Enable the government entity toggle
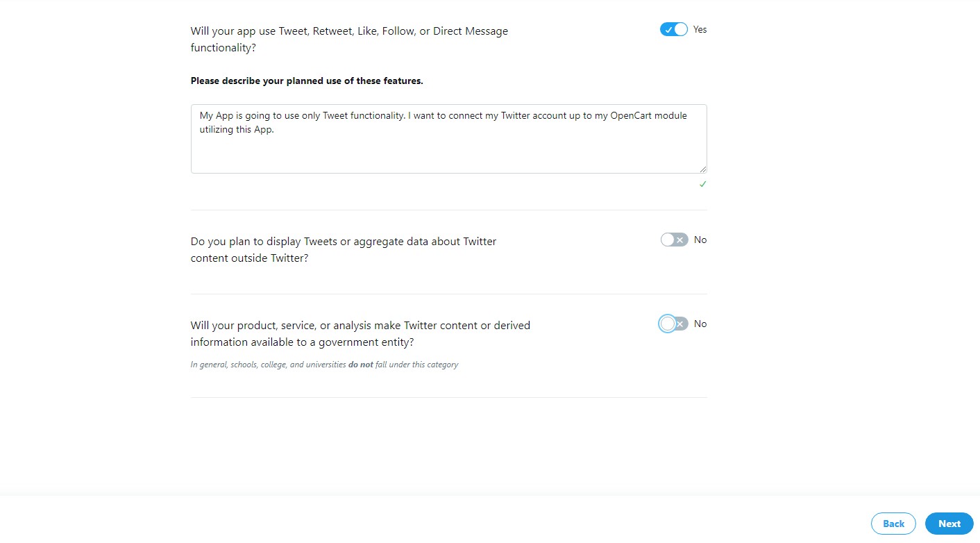980x543 pixels. [x=674, y=324]
